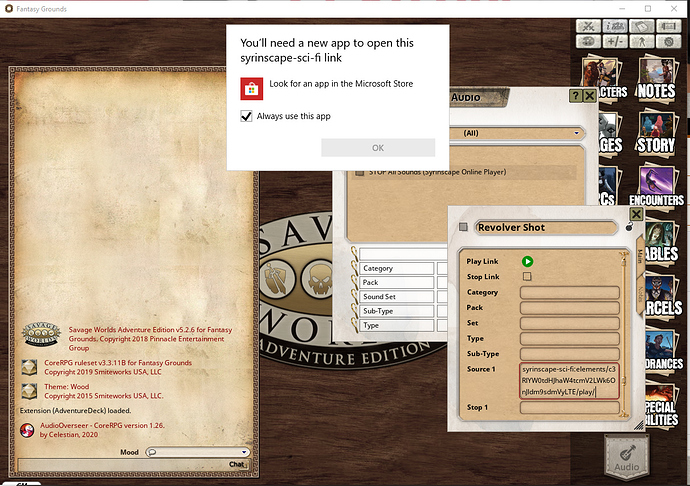Focus the Set field in Revolver Shot

point(570,323)
